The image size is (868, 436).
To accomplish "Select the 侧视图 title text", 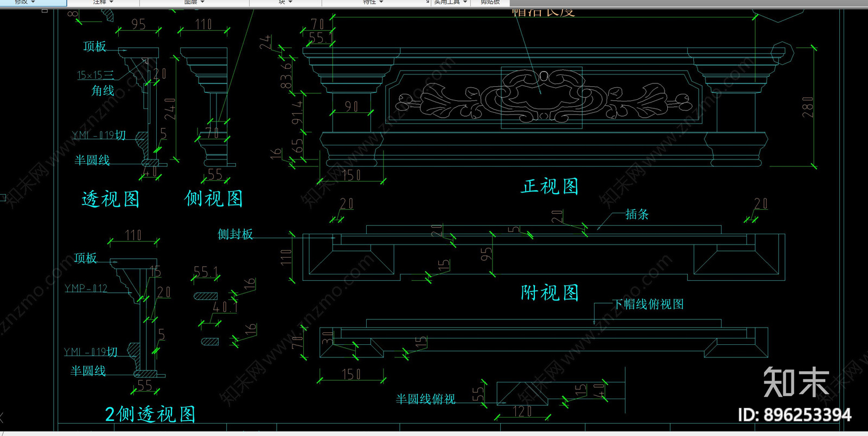I will point(214,198).
